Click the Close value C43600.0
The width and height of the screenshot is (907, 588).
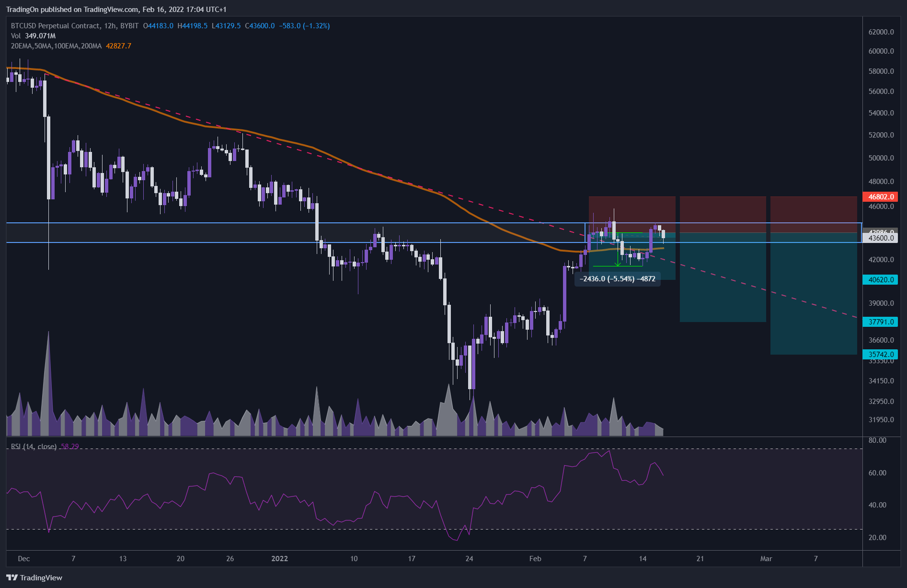(260, 26)
